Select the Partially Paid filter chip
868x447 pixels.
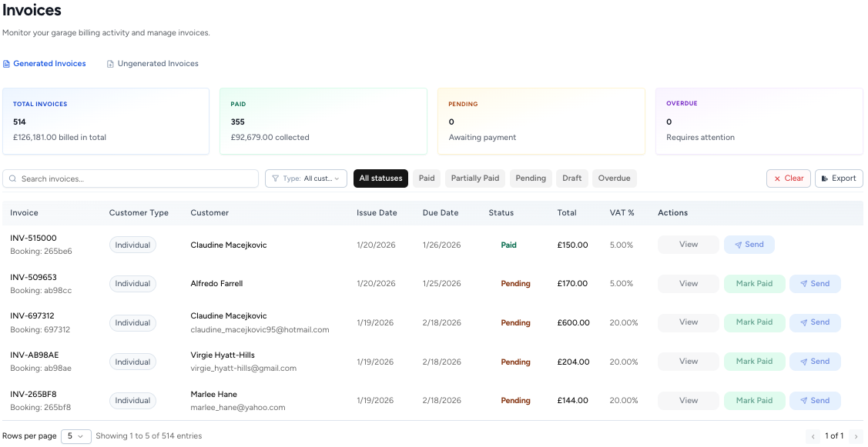click(474, 178)
